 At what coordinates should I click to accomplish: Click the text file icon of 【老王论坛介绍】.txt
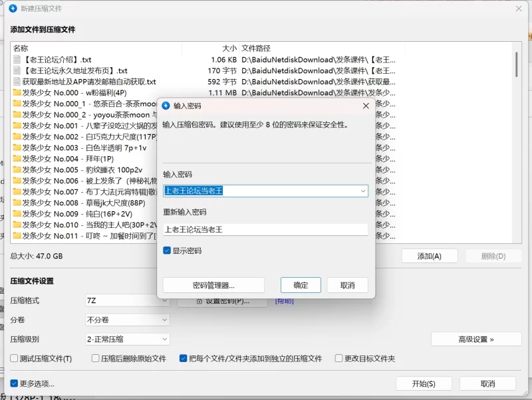(17, 60)
